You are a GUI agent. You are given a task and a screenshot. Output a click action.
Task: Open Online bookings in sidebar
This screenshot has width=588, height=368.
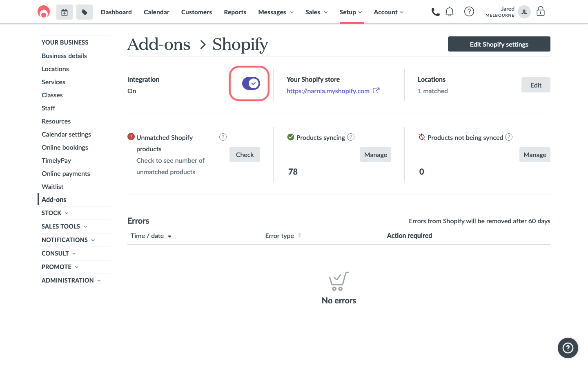(x=65, y=148)
